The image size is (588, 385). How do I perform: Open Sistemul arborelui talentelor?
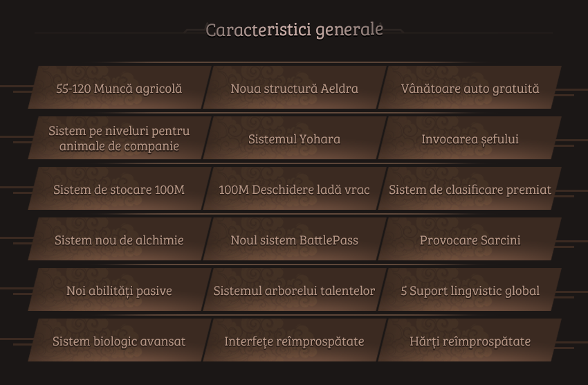click(x=295, y=289)
